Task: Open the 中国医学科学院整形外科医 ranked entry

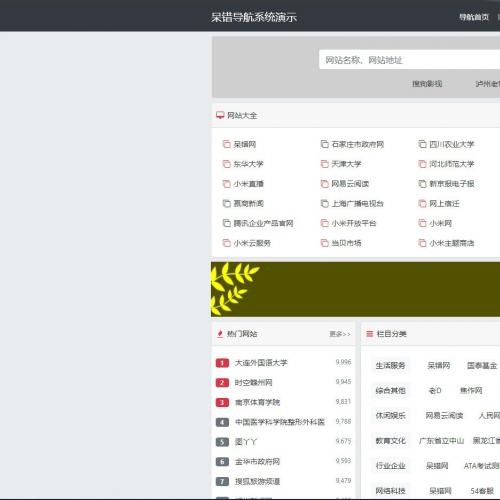Action: point(280,422)
